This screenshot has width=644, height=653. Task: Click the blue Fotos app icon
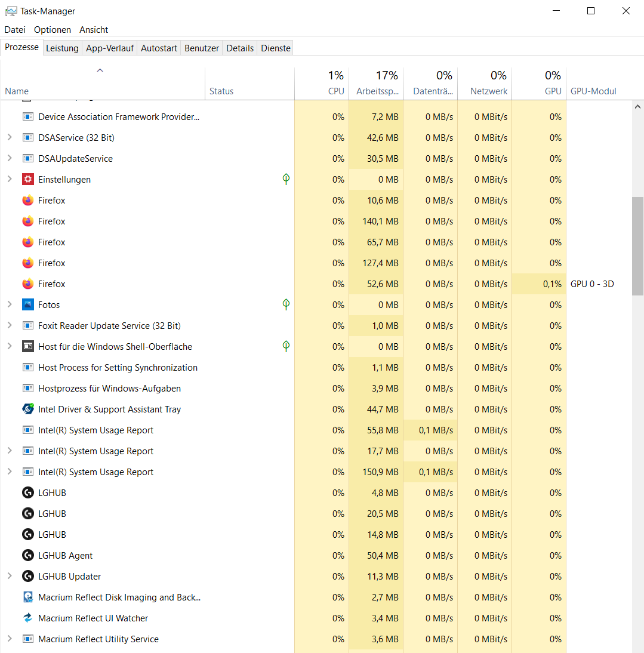[x=28, y=304]
